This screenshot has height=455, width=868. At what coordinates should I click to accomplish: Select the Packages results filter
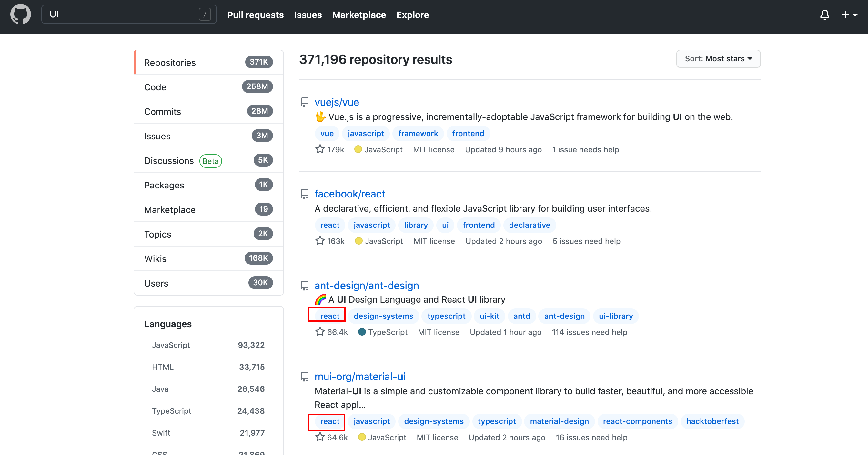pyautogui.click(x=208, y=185)
